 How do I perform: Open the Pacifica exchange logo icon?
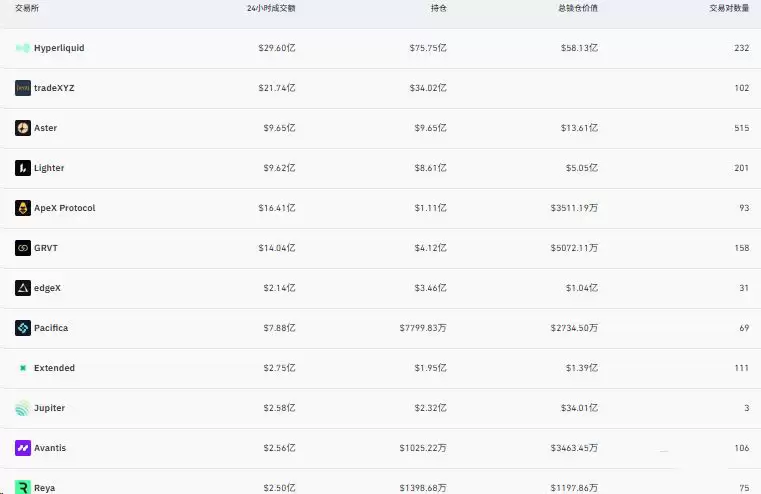click(x=23, y=328)
